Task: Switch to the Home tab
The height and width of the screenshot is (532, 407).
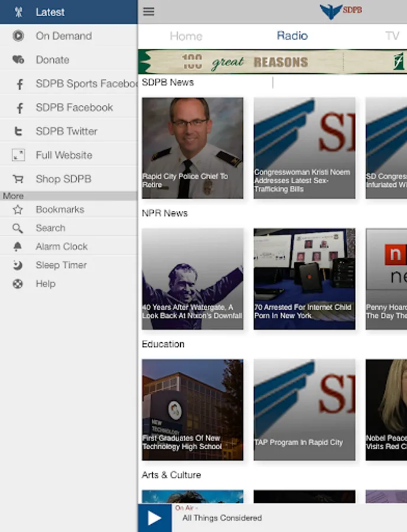Action: 186,36
